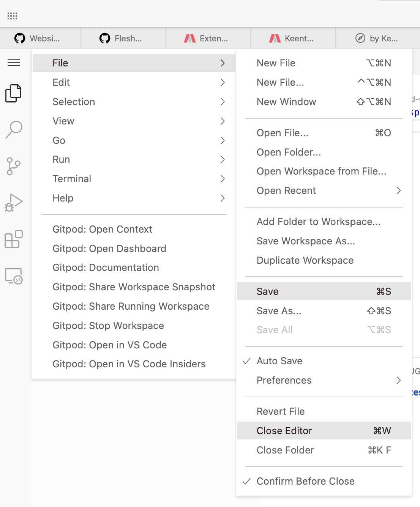Open the Source Control branch icon
Image resolution: width=420 pixels, height=507 pixels.
14,166
